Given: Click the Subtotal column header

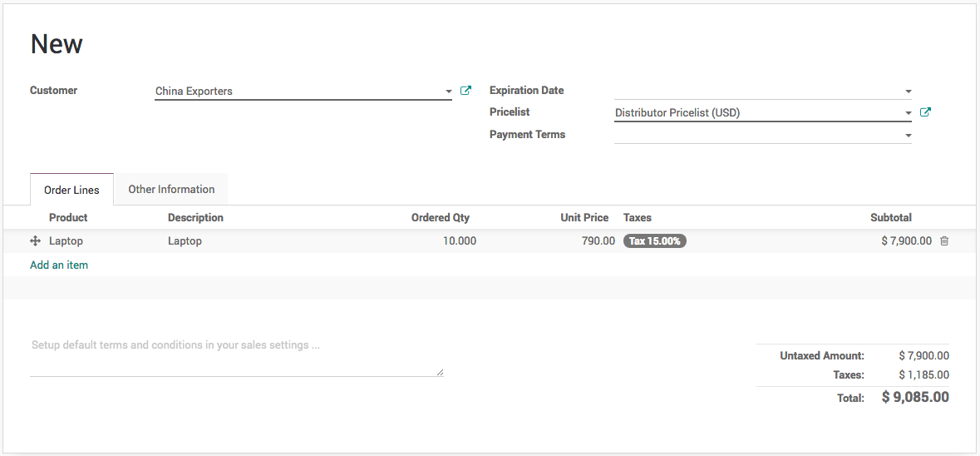Looking at the screenshot, I should (x=890, y=218).
